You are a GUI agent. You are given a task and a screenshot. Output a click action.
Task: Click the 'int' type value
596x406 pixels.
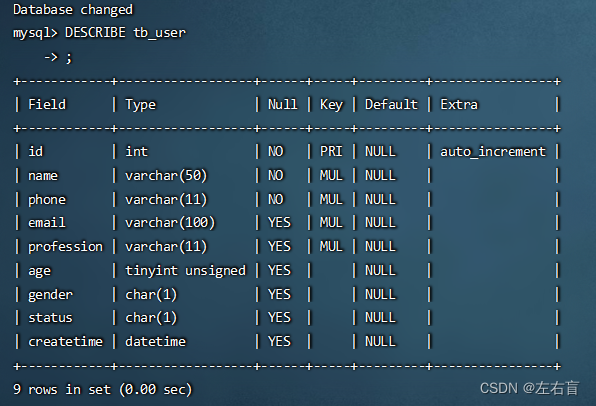point(136,151)
